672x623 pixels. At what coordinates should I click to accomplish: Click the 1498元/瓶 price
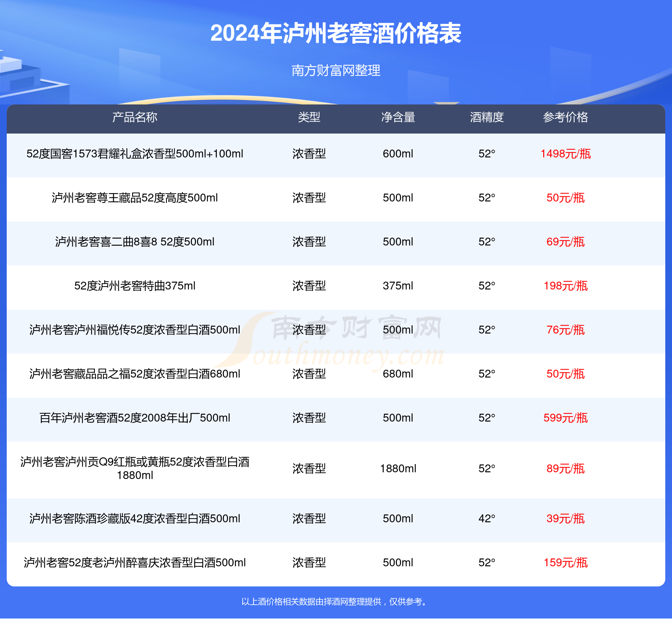pos(566,154)
